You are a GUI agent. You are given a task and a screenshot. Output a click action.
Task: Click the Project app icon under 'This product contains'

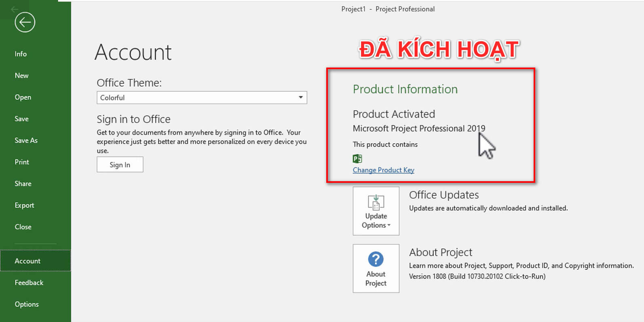[x=357, y=159]
